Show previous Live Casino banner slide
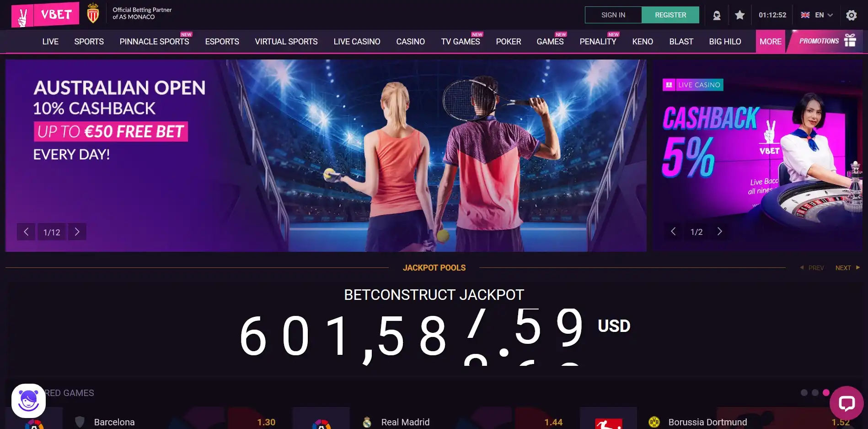 point(673,231)
